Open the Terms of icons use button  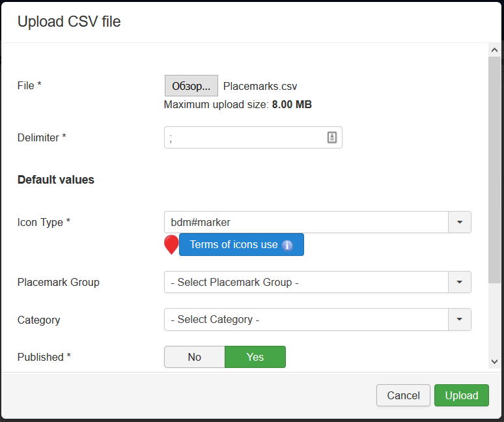[234, 245]
